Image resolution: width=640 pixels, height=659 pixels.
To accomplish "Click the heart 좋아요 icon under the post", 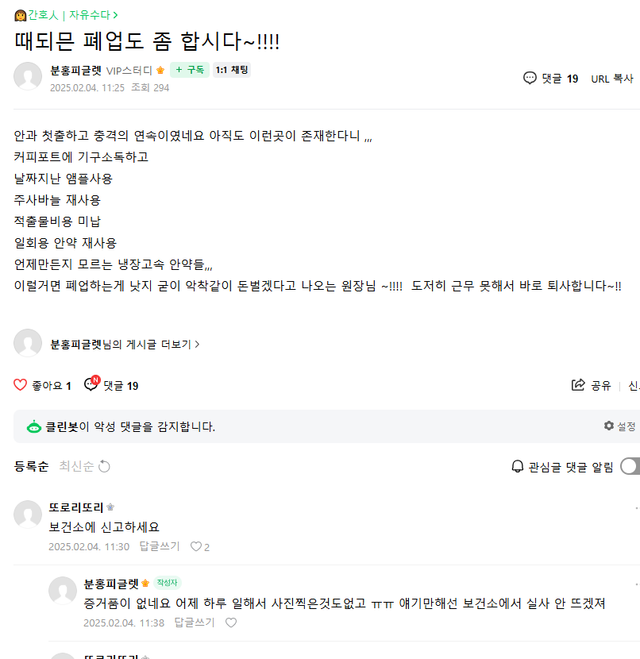I will (20, 385).
